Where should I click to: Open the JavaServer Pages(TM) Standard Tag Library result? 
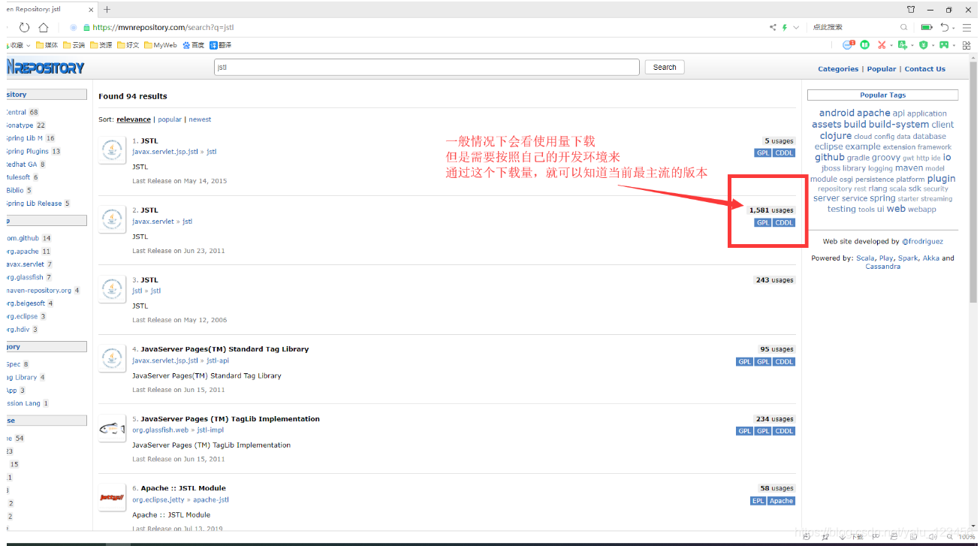click(x=225, y=349)
